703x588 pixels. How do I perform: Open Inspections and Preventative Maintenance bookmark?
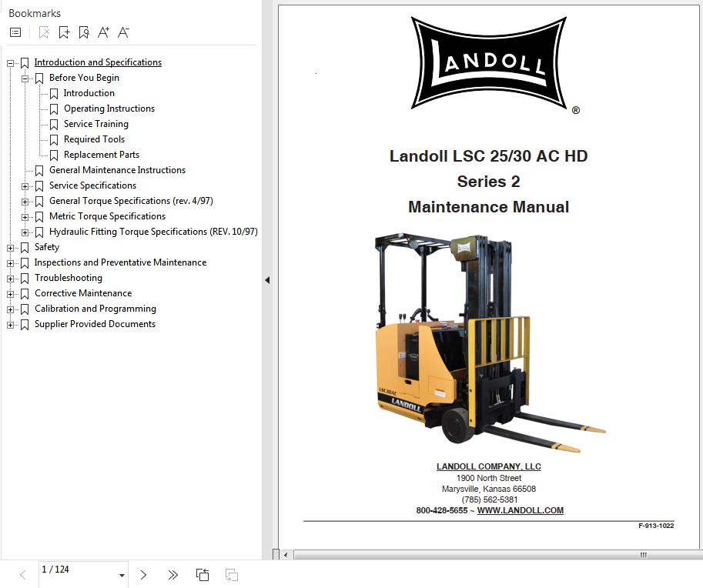coord(120,262)
